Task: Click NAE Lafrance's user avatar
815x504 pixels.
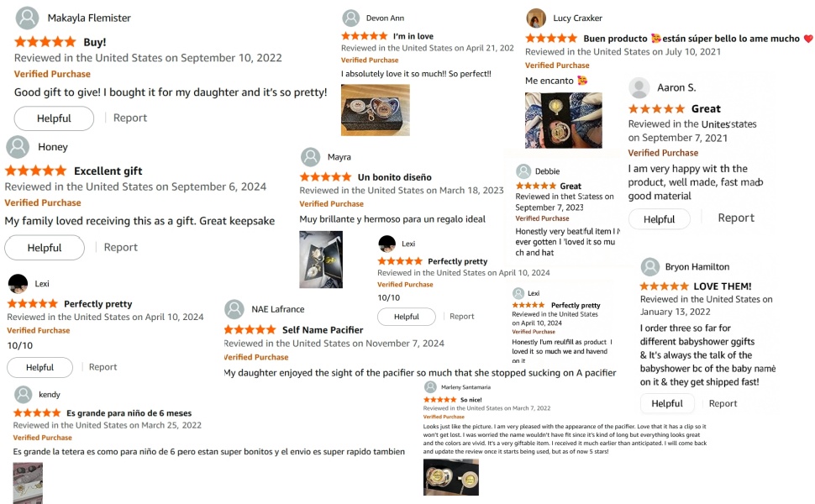Action: tap(234, 308)
